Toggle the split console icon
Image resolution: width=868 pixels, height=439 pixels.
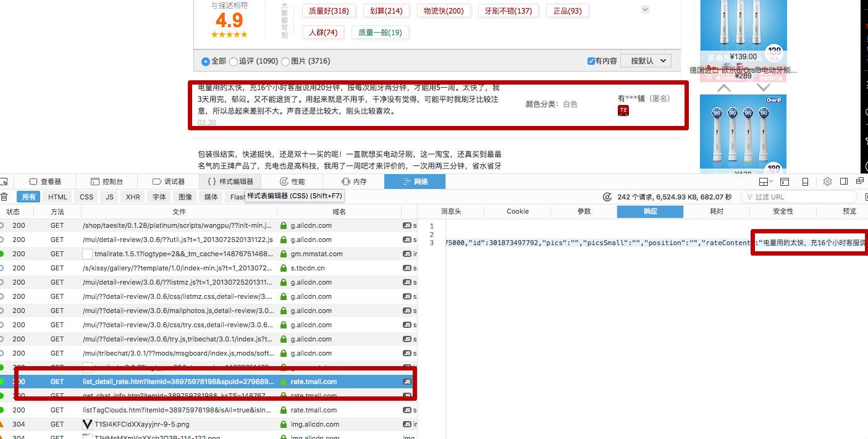coord(785,182)
